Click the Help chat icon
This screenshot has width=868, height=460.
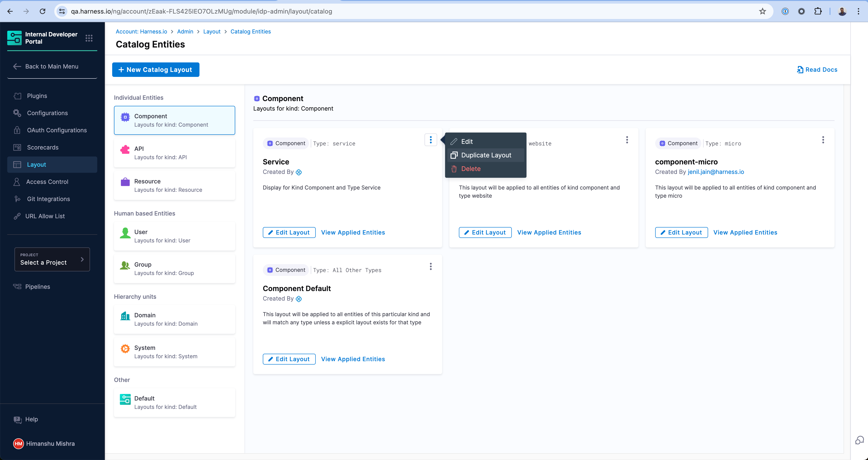click(x=17, y=419)
